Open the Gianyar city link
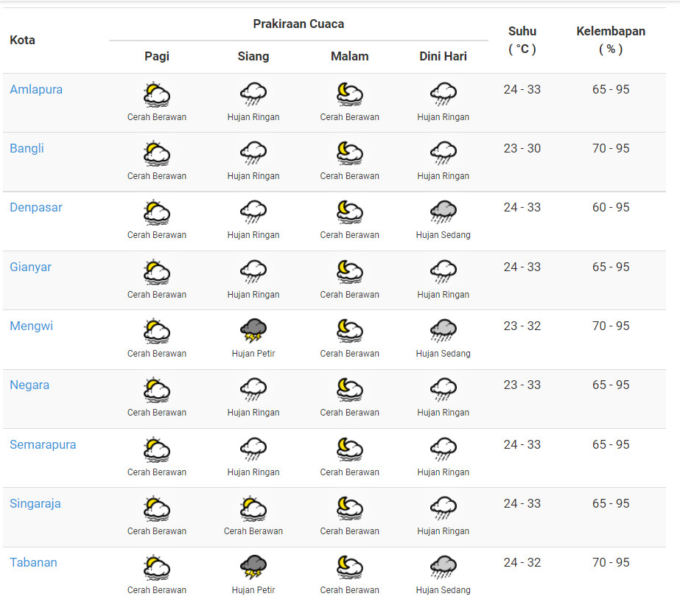The image size is (680, 616). coord(30,267)
